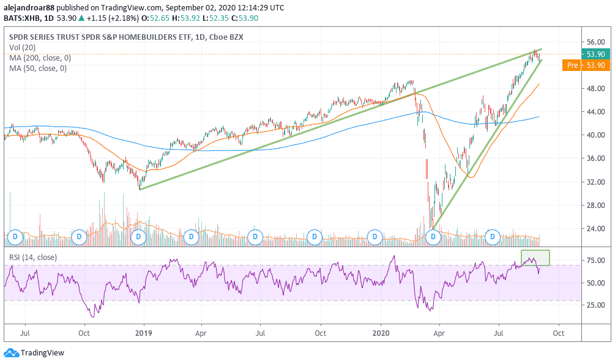Select the RSI (14, close) legend

click(x=33, y=258)
